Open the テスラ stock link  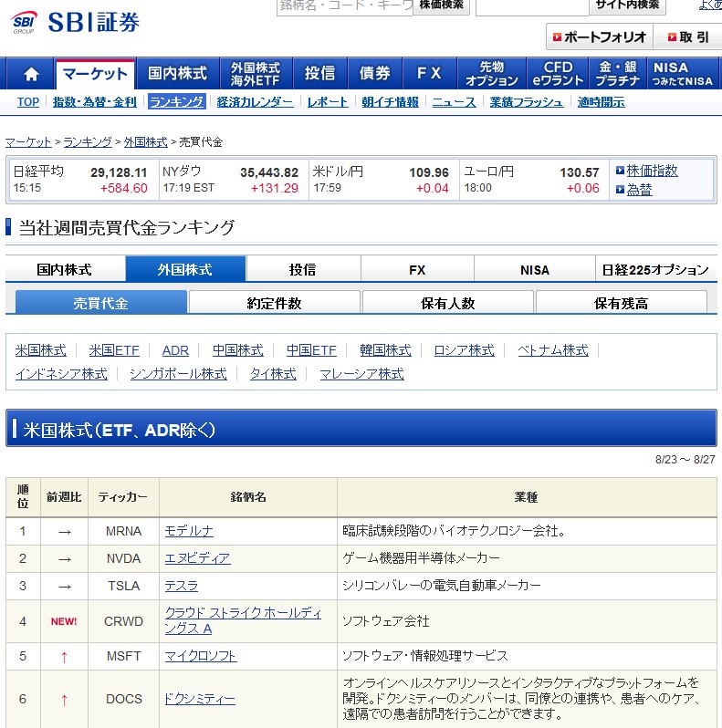click(x=182, y=586)
